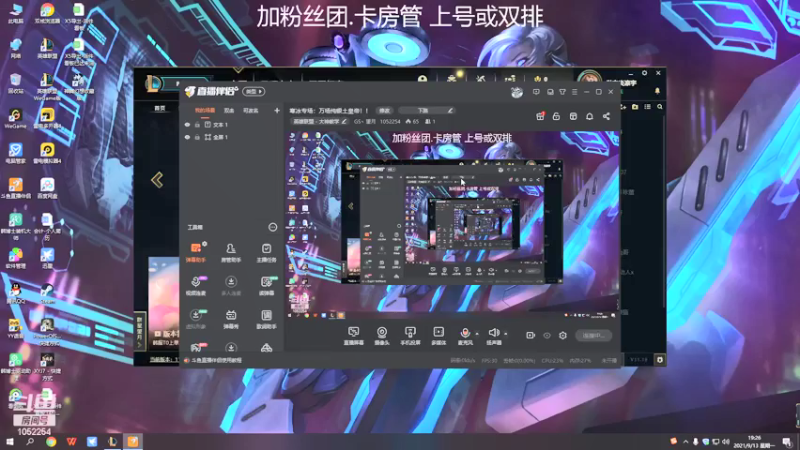Screen dimensions: 800x450
Task: Expand the speaker options arrow
Action: 506,334
